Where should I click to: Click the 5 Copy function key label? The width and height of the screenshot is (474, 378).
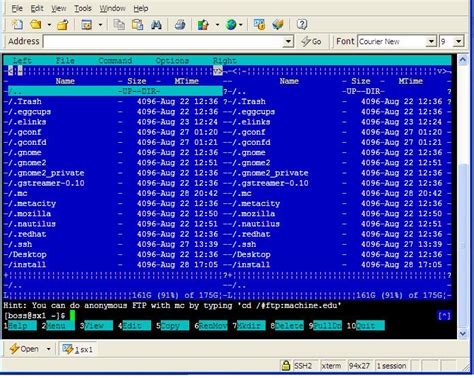point(173,326)
